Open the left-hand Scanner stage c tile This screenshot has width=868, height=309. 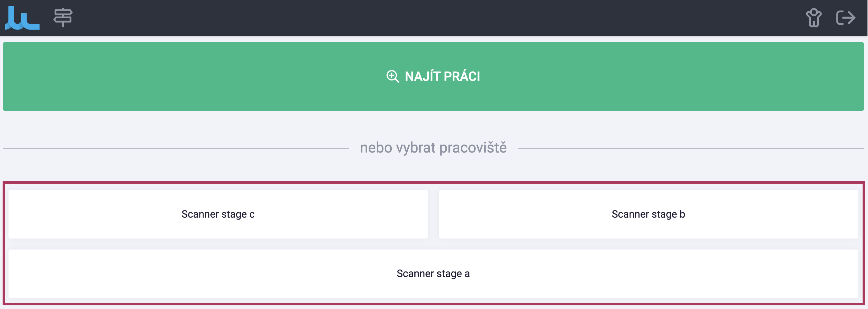click(x=218, y=214)
